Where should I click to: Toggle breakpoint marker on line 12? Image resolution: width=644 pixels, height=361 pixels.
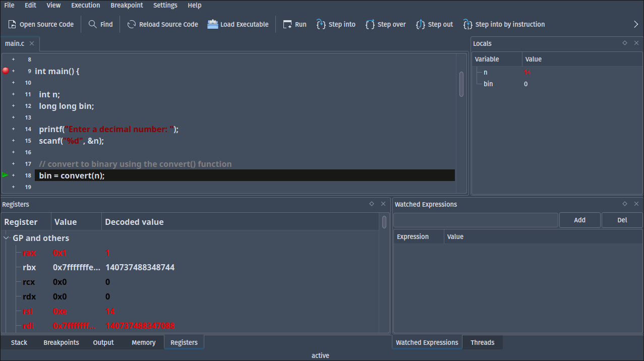tap(14, 106)
